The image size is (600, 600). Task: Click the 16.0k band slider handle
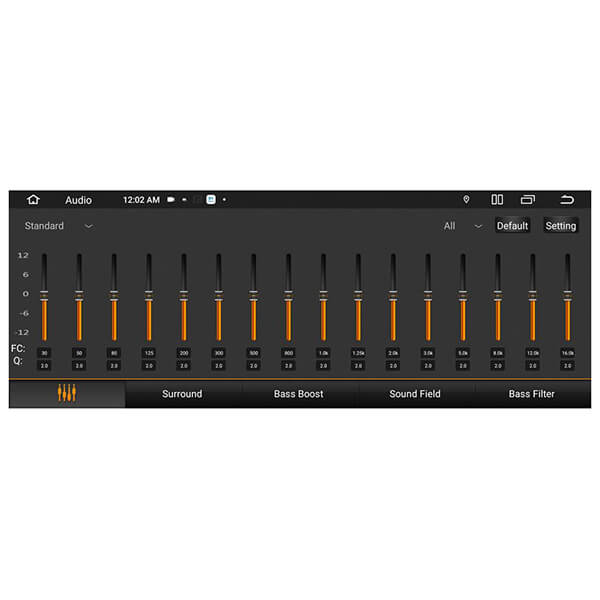pos(567,294)
